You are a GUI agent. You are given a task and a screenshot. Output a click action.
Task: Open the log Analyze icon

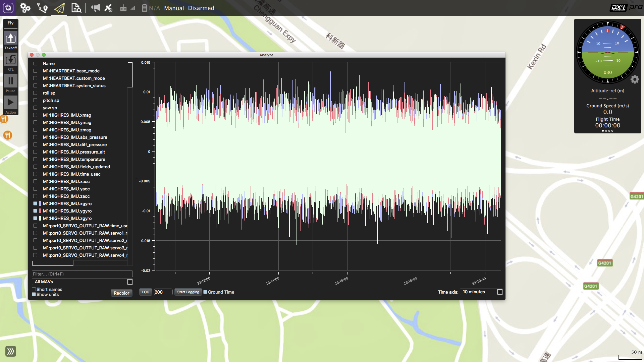[x=76, y=8]
